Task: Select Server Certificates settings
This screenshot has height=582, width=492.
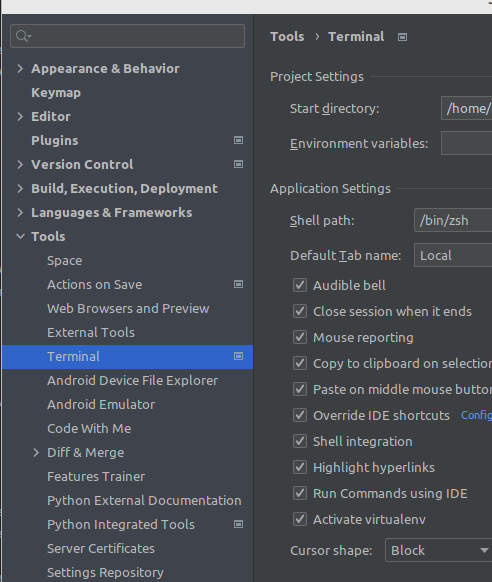Action: [101, 549]
